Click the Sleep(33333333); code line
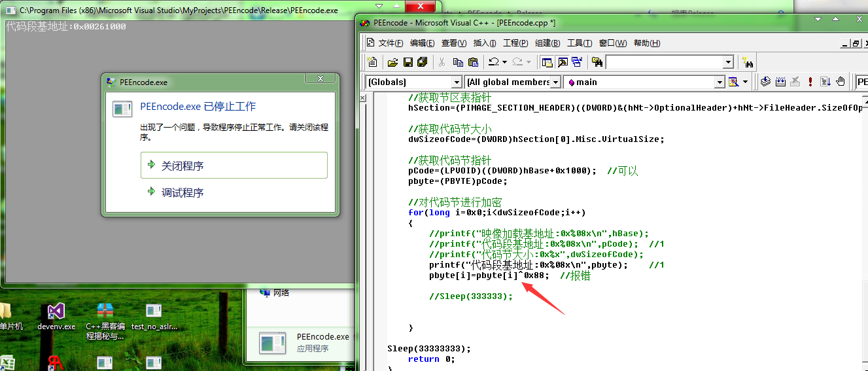Viewport: 868px width, 371px height. pyautogui.click(x=429, y=348)
